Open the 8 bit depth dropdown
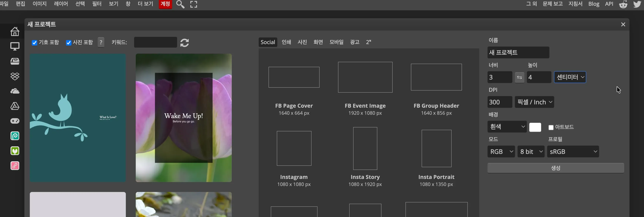Image resolution: width=644 pixels, height=217 pixels. tap(531, 151)
